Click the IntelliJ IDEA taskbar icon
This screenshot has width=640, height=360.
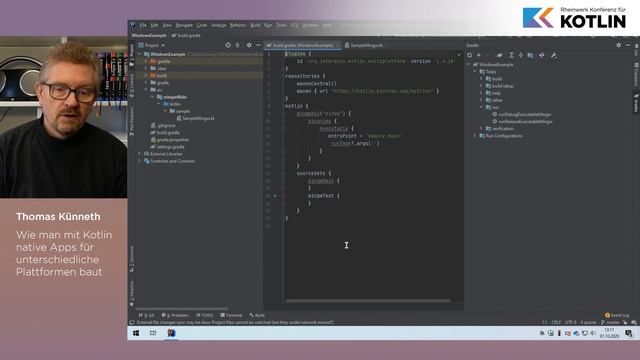click(x=171, y=333)
